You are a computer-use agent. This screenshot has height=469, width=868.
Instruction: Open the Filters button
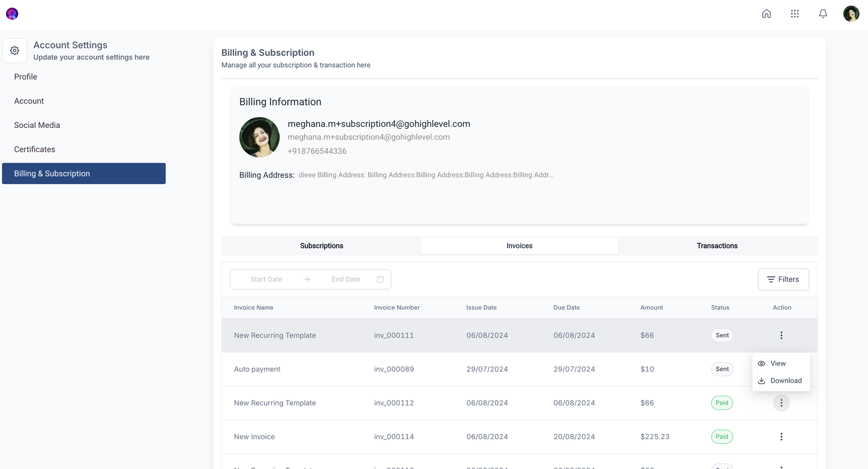(783, 280)
